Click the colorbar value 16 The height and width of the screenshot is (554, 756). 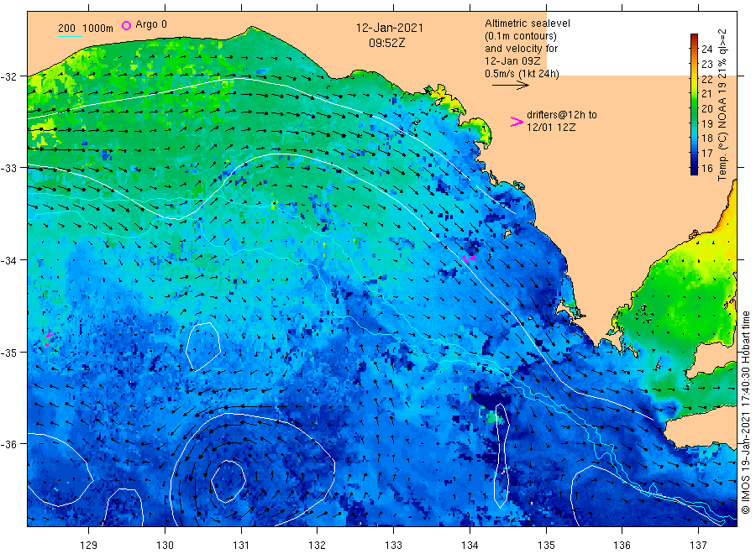pyautogui.click(x=706, y=168)
